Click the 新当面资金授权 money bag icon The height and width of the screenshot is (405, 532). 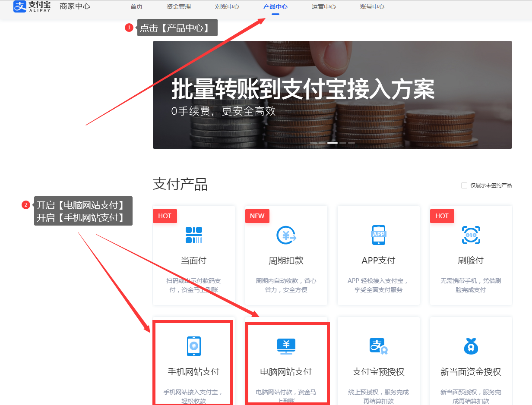471,346
